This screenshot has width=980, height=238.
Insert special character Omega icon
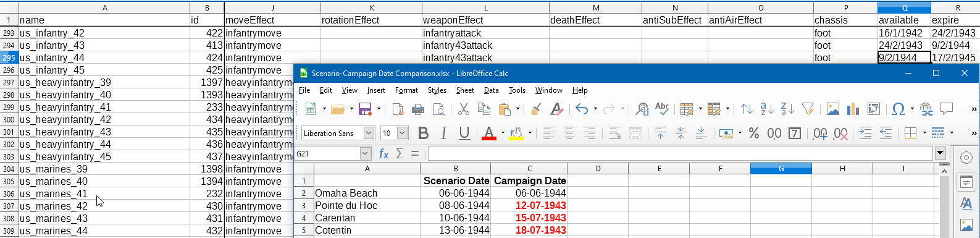coord(898,109)
